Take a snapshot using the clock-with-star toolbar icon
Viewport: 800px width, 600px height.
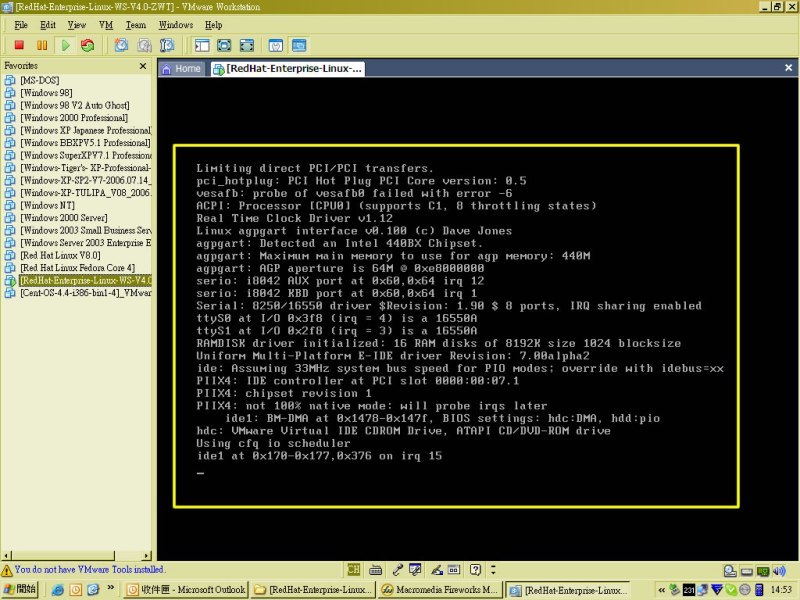tap(121, 45)
